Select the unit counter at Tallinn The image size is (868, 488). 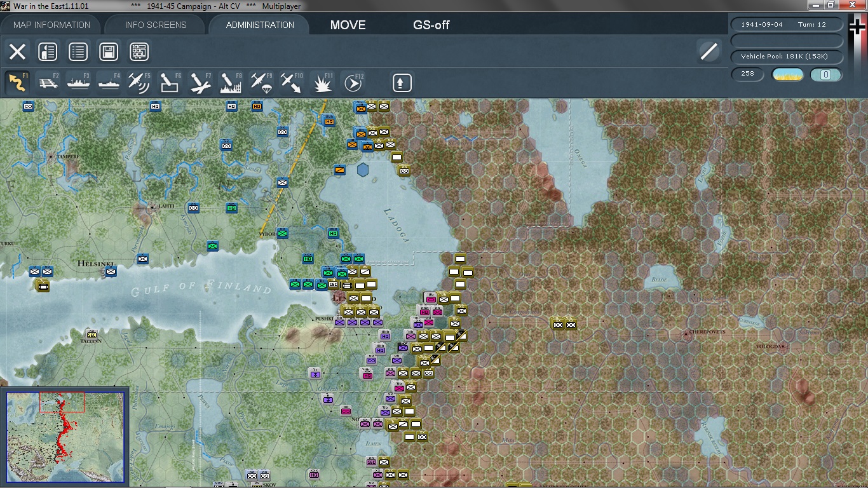coord(92,334)
